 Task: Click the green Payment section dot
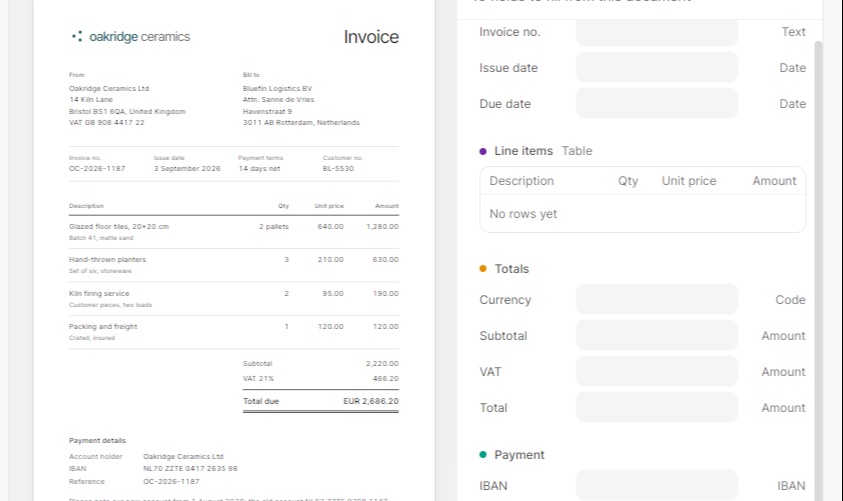[483, 454]
